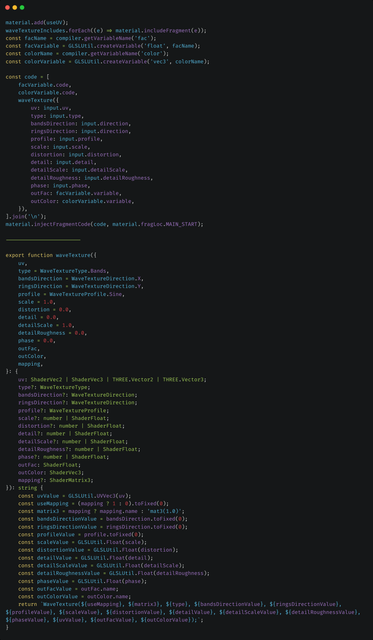Click the waveTextureIncludes.forEach line
Image resolution: width=373 pixels, height=640 pixels.
(106, 31)
